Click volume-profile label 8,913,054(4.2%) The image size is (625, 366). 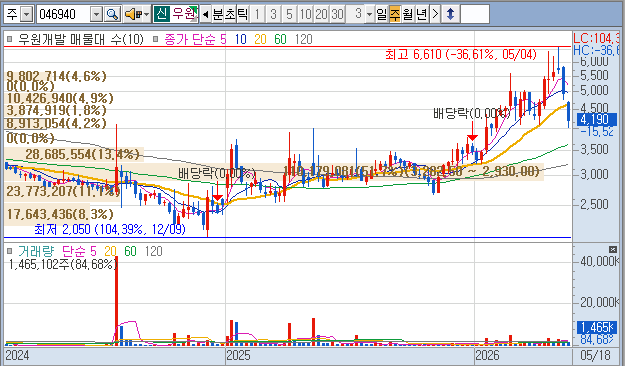tap(57, 123)
